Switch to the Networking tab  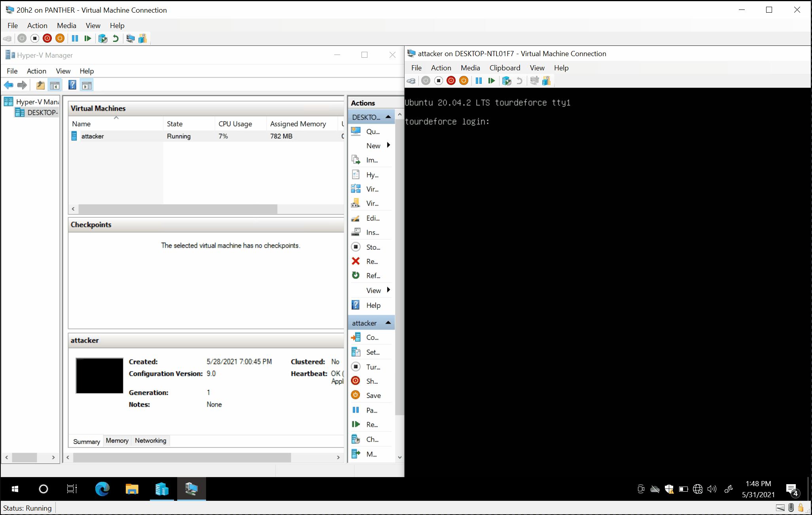tap(150, 440)
